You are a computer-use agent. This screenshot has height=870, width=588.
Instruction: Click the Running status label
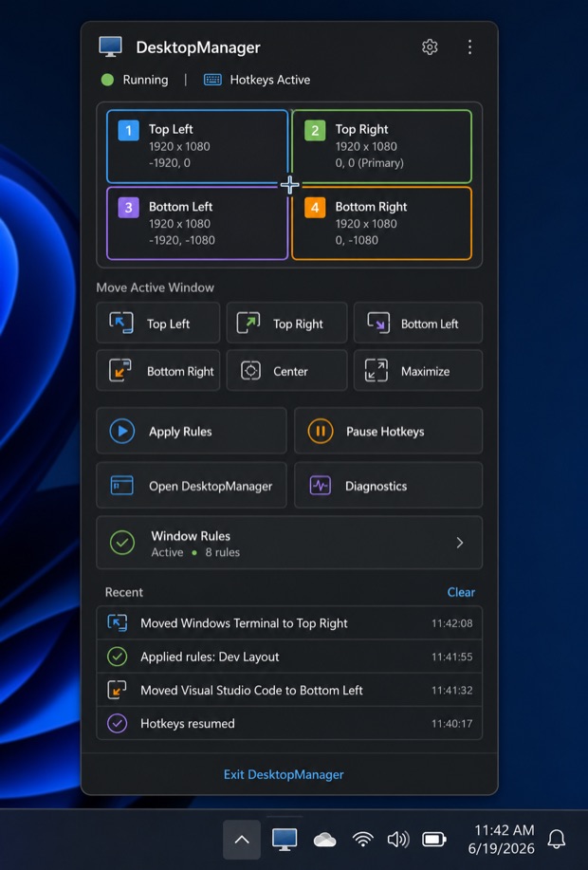click(x=145, y=80)
